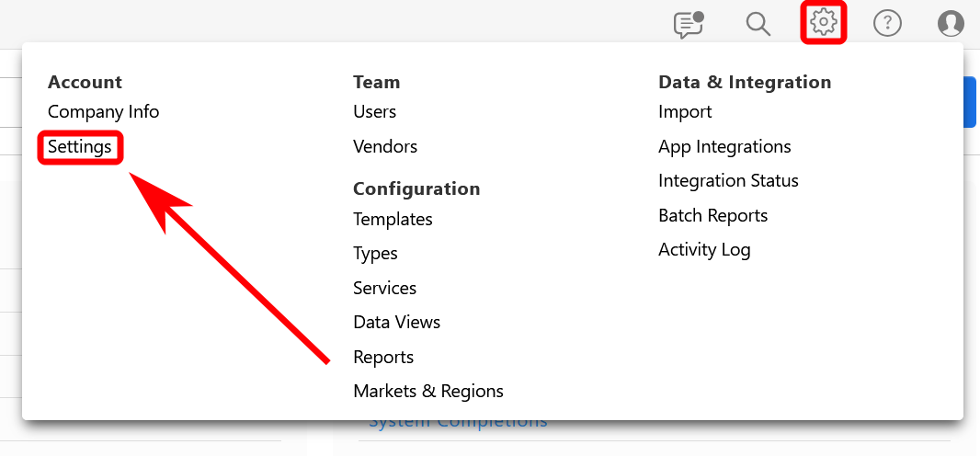The image size is (980, 456).
Task: Open Data Views menu entry
Action: point(396,323)
